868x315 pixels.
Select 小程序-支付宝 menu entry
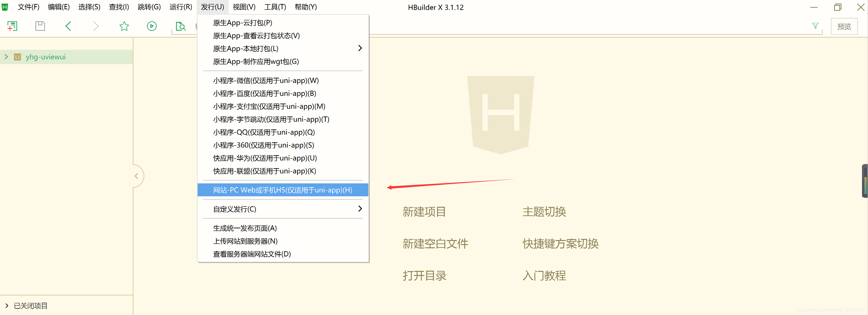point(283,106)
